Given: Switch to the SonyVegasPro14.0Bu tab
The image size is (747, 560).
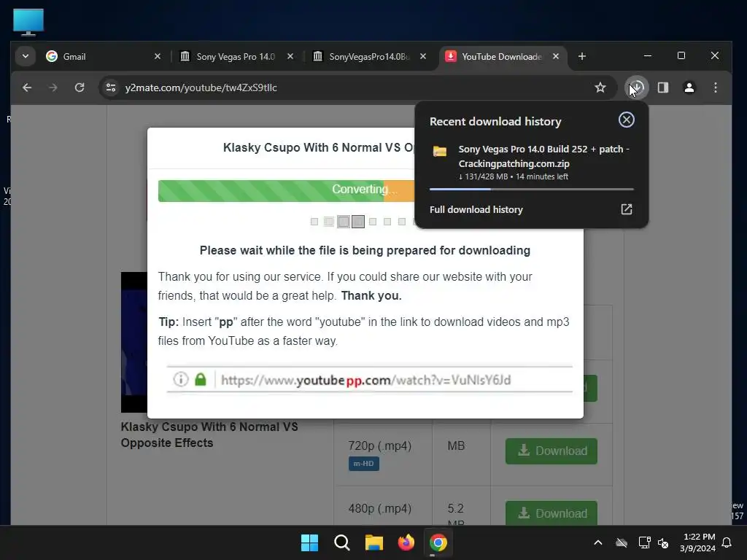Looking at the screenshot, I should point(369,56).
